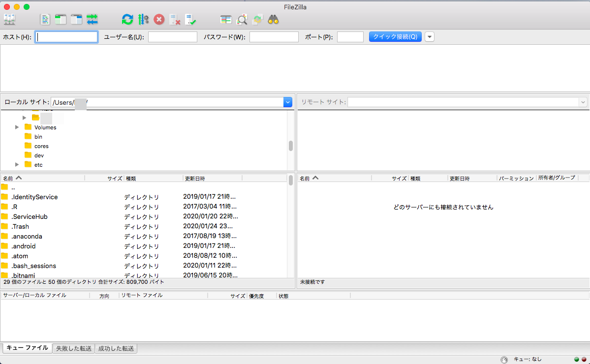Click the binoculars file search icon
Image resolution: width=590 pixels, height=364 pixels.
(273, 20)
